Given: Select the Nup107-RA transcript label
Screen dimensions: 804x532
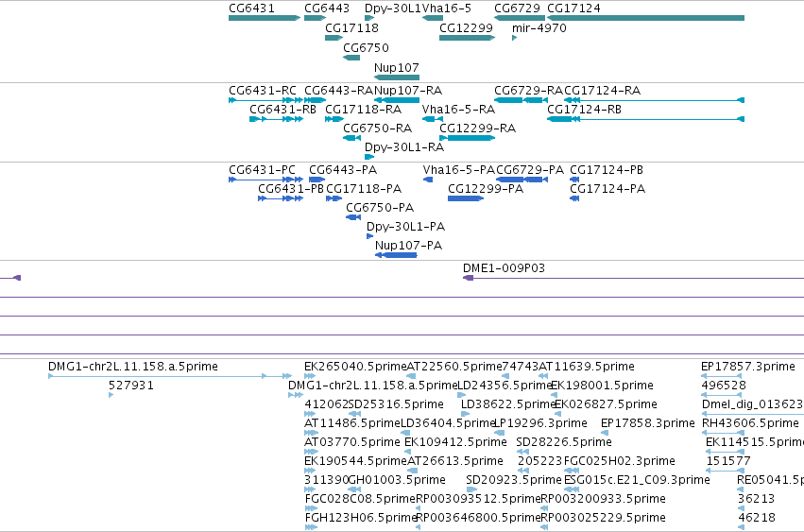Looking at the screenshot, I should (408, 91).
